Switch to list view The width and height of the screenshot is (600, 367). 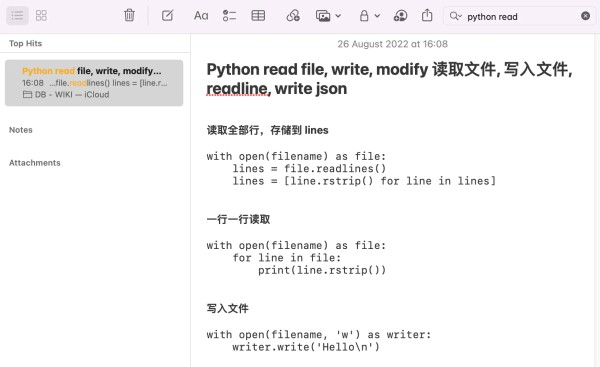tap(17, 16)
